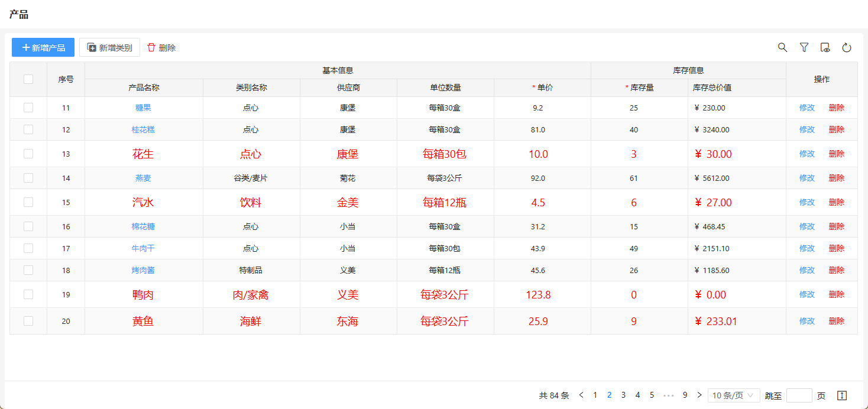Toggle the select-all header checkbox
868x409 pixels.
(x=28, y=79)
